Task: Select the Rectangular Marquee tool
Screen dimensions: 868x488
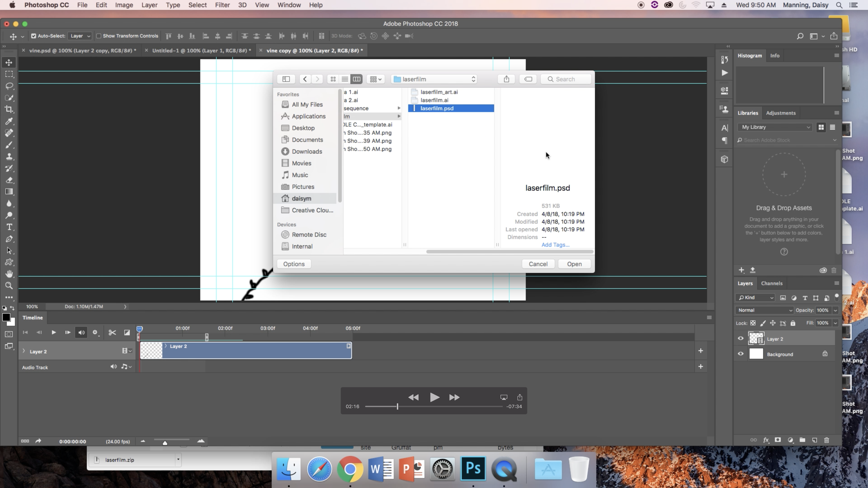Action: tap(9, 74)
